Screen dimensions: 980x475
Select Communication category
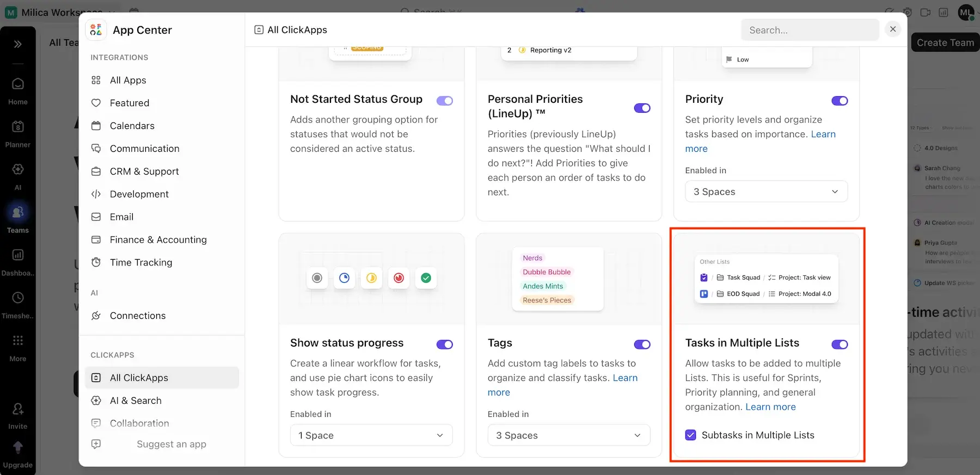pos(162,149)
